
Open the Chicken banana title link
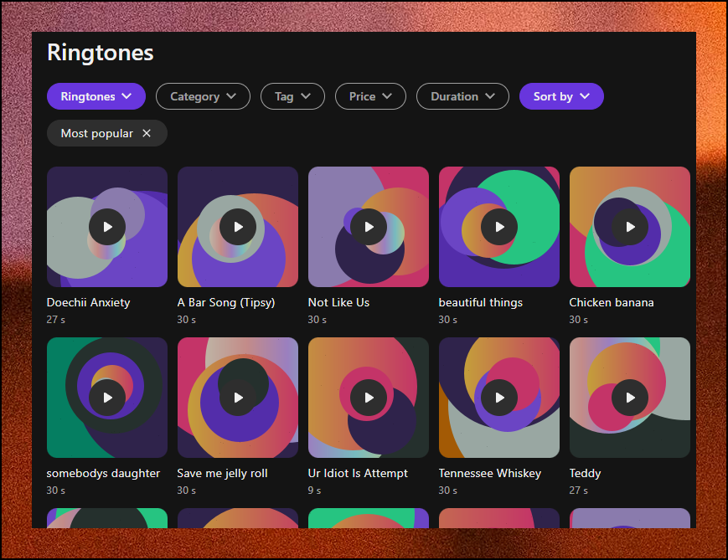point(612,302)
